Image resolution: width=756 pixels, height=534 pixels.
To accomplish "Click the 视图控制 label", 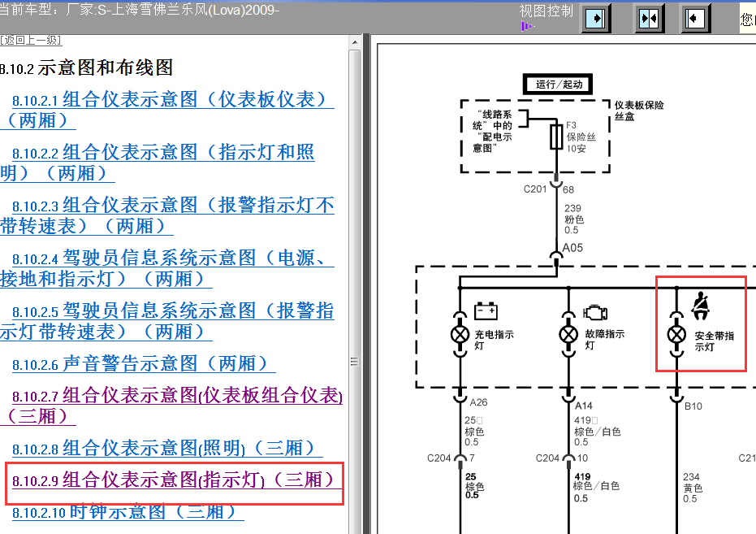I will click(546, 11).
